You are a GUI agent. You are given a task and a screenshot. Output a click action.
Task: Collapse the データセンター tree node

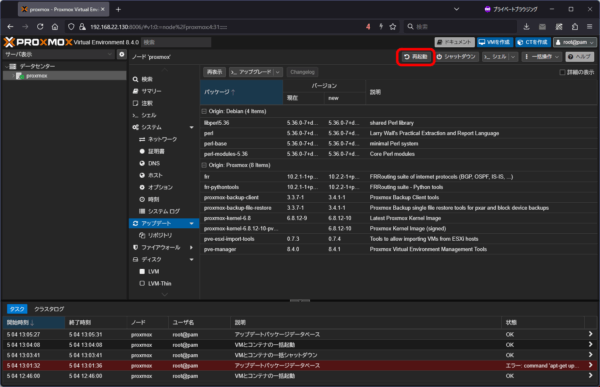(6, 66)
